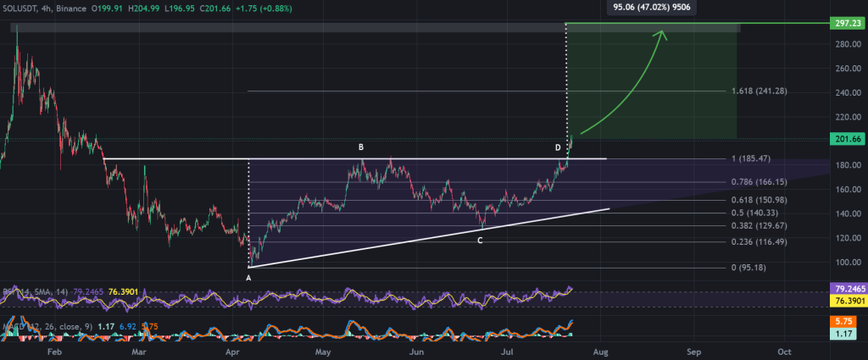
Task: Click the purple RSI value 79.2465 axis label
Action: pos(847,291)
